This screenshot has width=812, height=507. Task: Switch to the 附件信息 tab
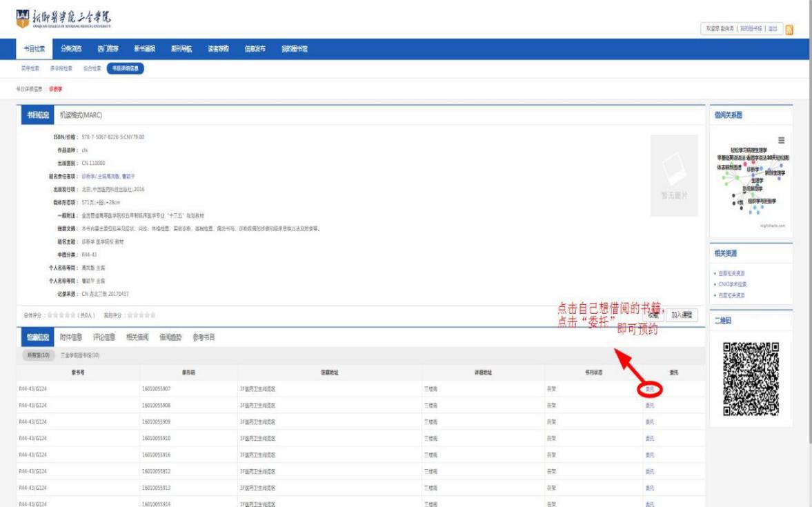click(x=71, y=337)
